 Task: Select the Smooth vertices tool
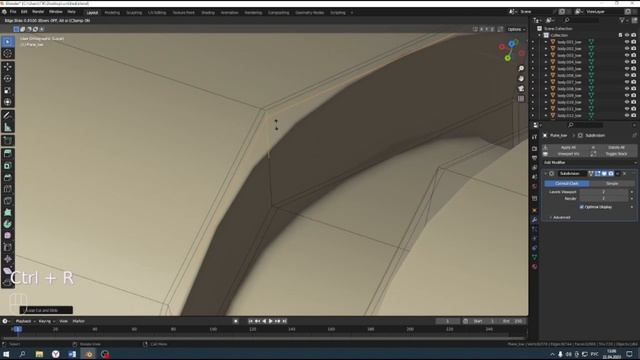[x=8, y=236]
